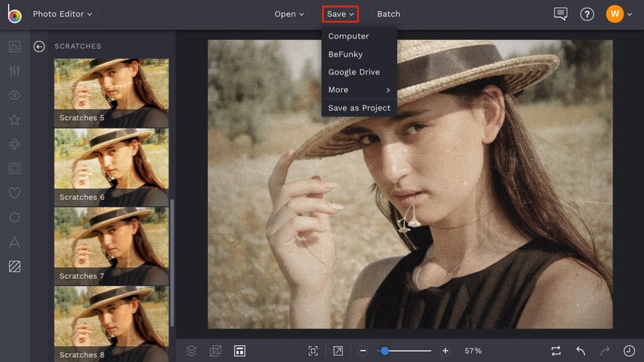Screen dimensions: 644x362
Task: Toggle fit-to-screen view button
Action: (x=313, y=350)
